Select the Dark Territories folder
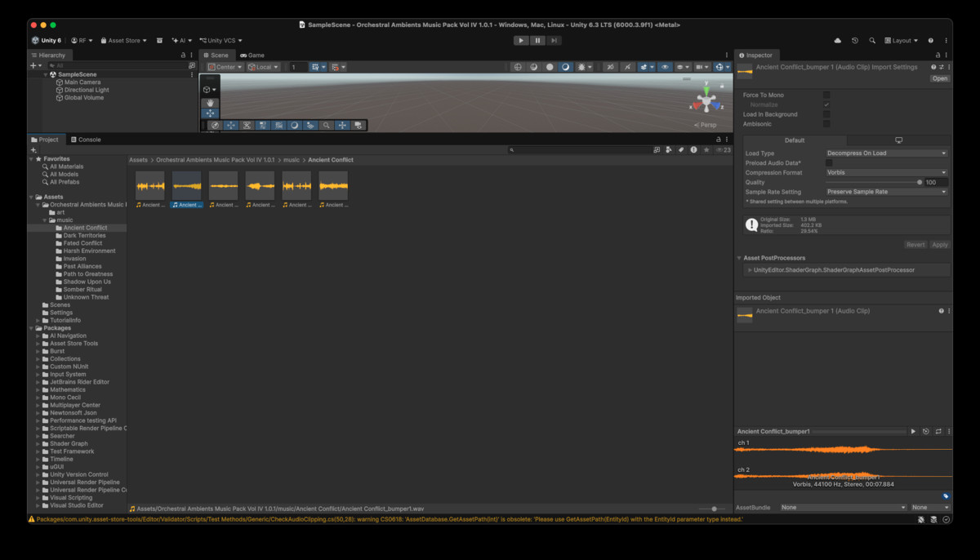980x560 pixels. click(84, 235)
